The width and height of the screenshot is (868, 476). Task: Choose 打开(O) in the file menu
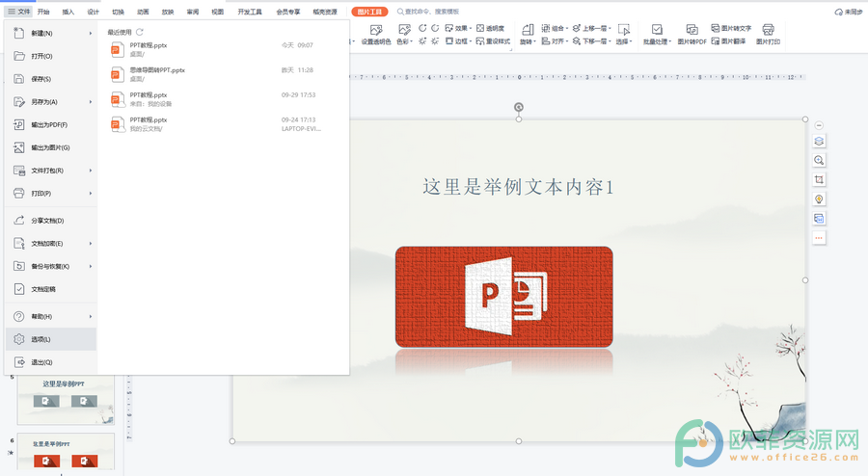point(51,57)
